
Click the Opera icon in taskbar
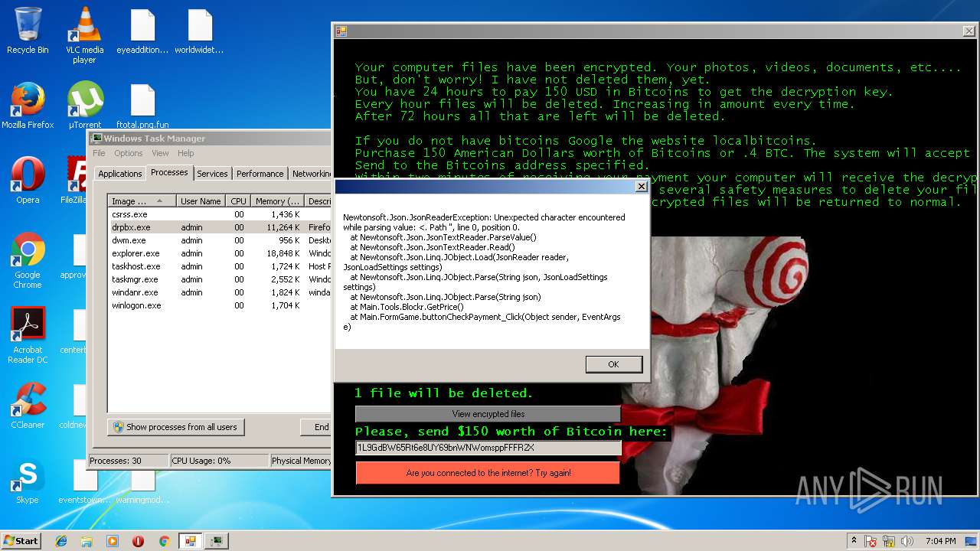pos(138,541)
